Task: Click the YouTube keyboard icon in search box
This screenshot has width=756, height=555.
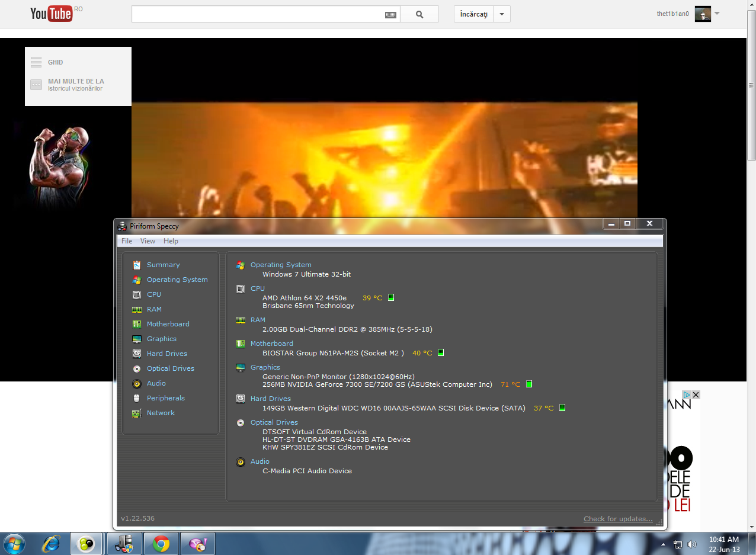Action: click(x=390, y=15)
